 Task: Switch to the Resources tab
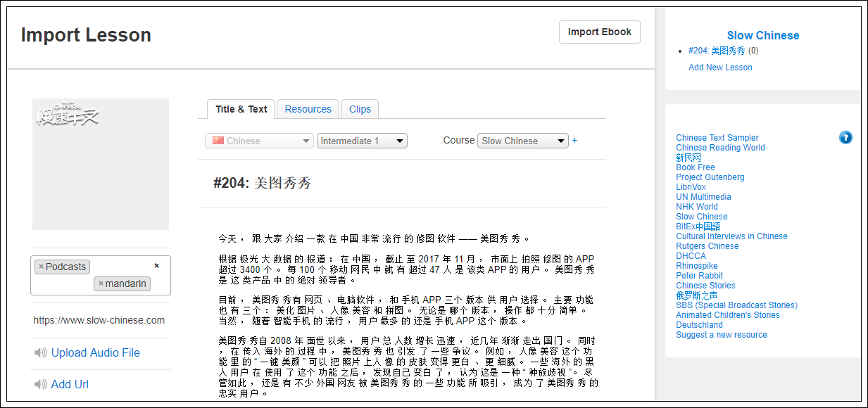pyautogui.click(x=308, y=109)
